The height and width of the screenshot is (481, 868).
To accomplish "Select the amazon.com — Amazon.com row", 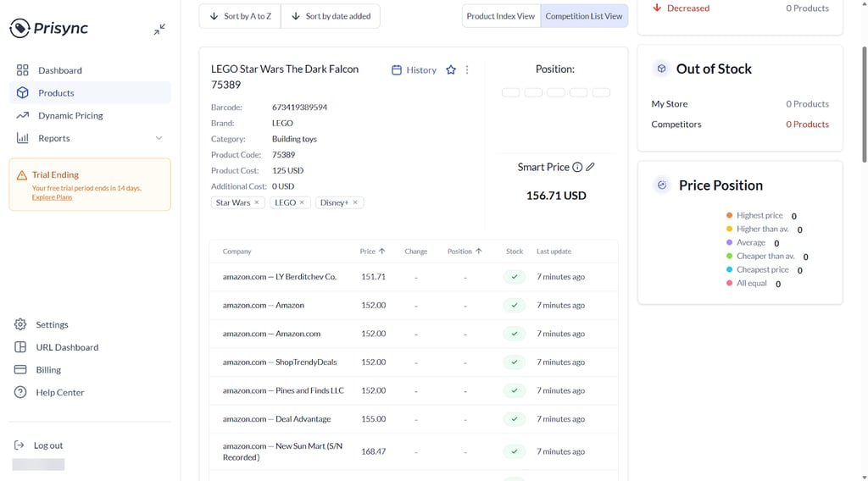I will [x=414, y=334].
